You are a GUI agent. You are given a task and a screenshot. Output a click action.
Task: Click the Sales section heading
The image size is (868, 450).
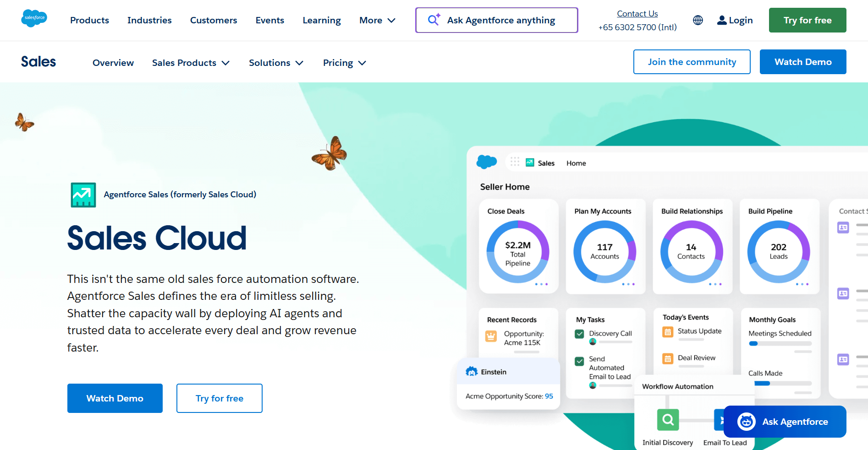(x=38, y=62)
